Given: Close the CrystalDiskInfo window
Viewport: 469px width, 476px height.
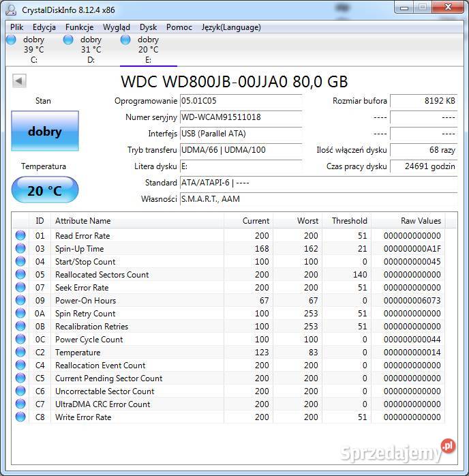Looking at the screenshot, I should pos(448,8).
